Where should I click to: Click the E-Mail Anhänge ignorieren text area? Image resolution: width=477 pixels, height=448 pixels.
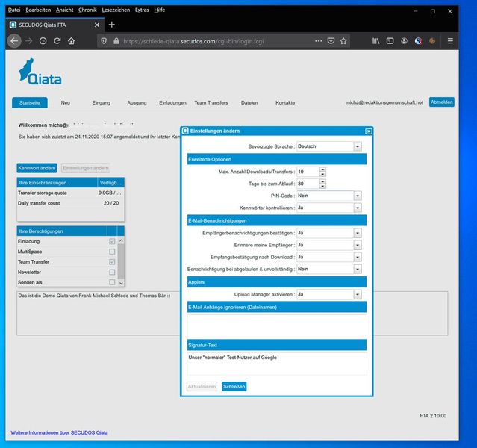[277, 325]
